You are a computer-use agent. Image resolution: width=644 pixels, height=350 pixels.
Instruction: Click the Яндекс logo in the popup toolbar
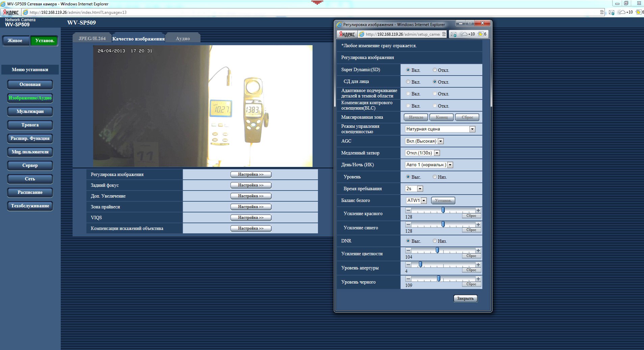(x=347, y=34)
